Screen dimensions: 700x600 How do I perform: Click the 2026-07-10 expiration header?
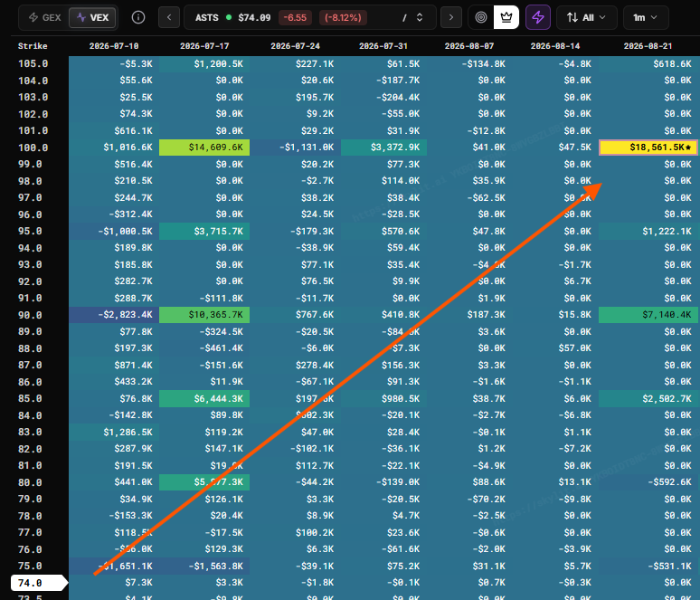114,46
